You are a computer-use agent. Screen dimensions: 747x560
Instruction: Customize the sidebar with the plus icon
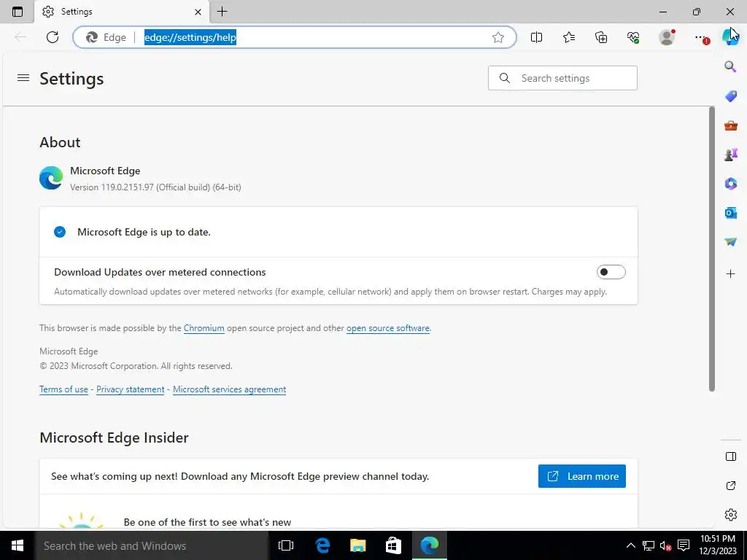(x=730, y=274)
